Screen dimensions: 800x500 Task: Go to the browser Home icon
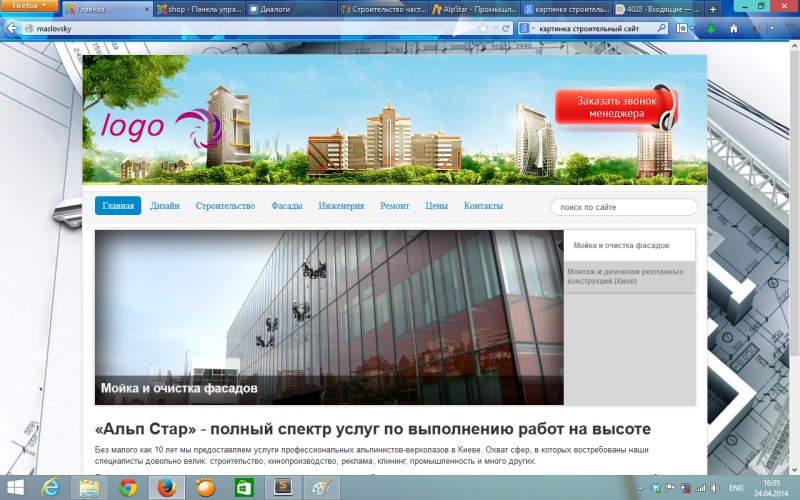click(734, 29)
